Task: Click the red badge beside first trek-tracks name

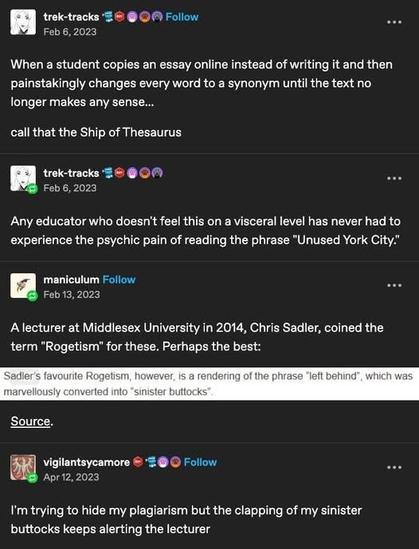Action: pos(120,16)
